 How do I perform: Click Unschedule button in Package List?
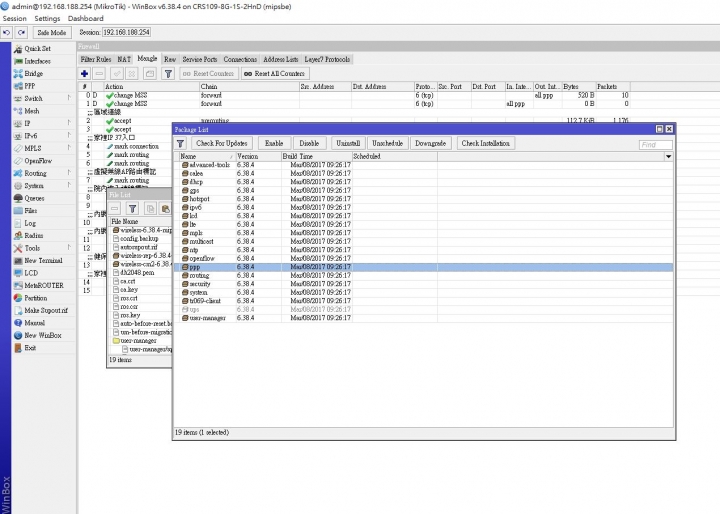click(x=388, y=143)
